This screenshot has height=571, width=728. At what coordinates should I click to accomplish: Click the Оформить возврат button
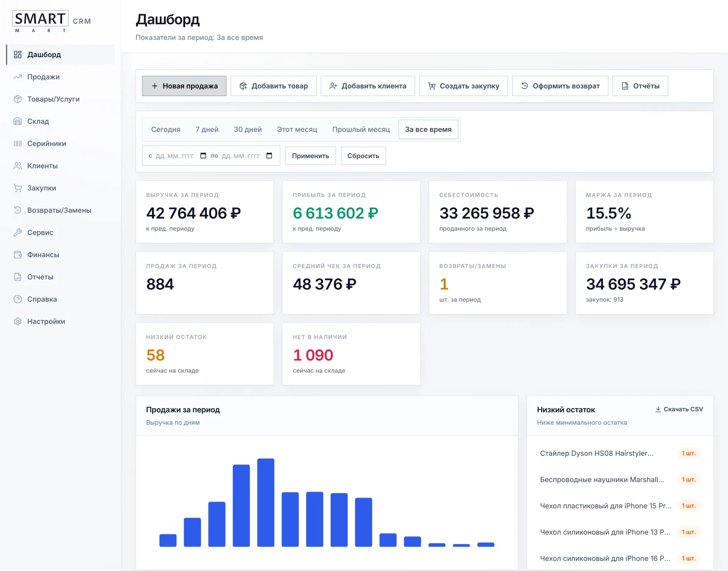pos(560,86)
